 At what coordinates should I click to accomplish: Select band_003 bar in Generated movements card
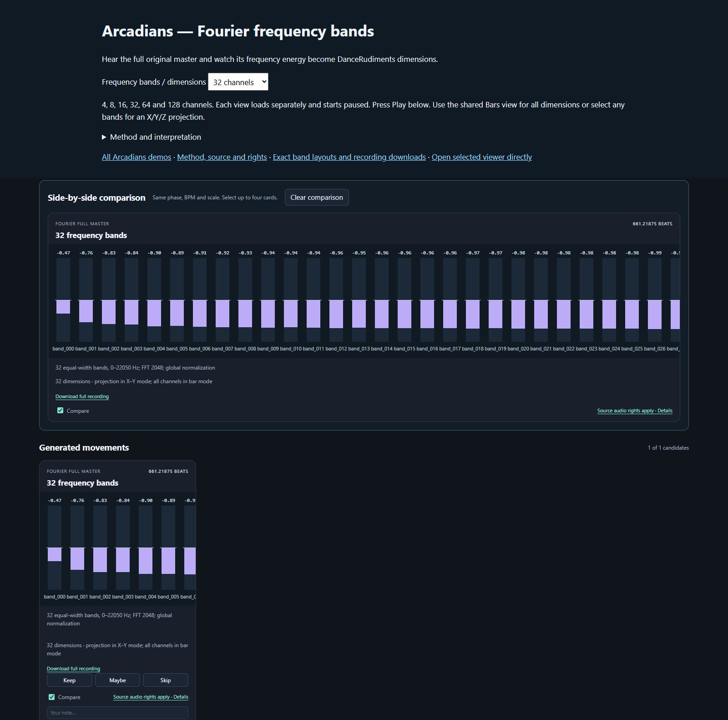coord(123,548)
